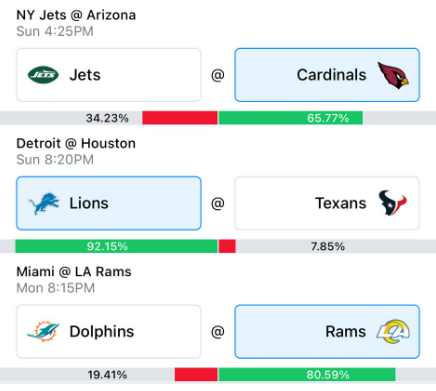Click the 80.59% Rams percentage bar
The height and width of the screenshot is (391, 436).
tap(307, 375)
